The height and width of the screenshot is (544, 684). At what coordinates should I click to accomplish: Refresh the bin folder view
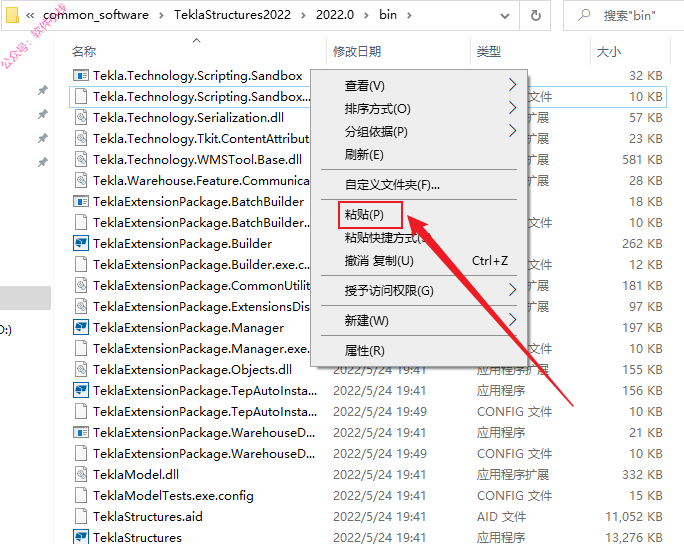535,16
